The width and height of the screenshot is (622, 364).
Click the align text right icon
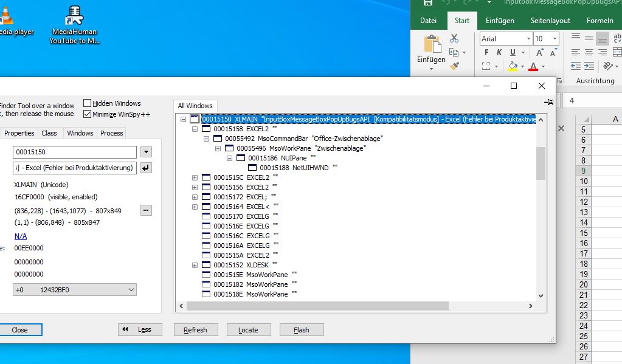[x=603, y=52]
